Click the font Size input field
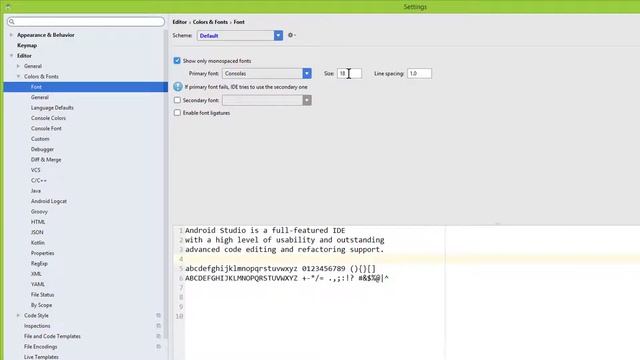This screenshot has height=360, width=640. 349,73
